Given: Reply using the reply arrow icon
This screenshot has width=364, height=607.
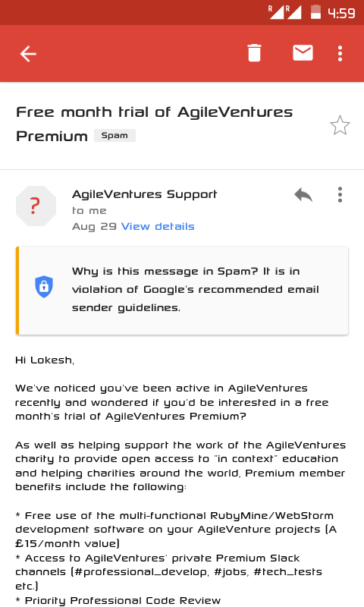Looking at the screenshot, I should [303, 195].
